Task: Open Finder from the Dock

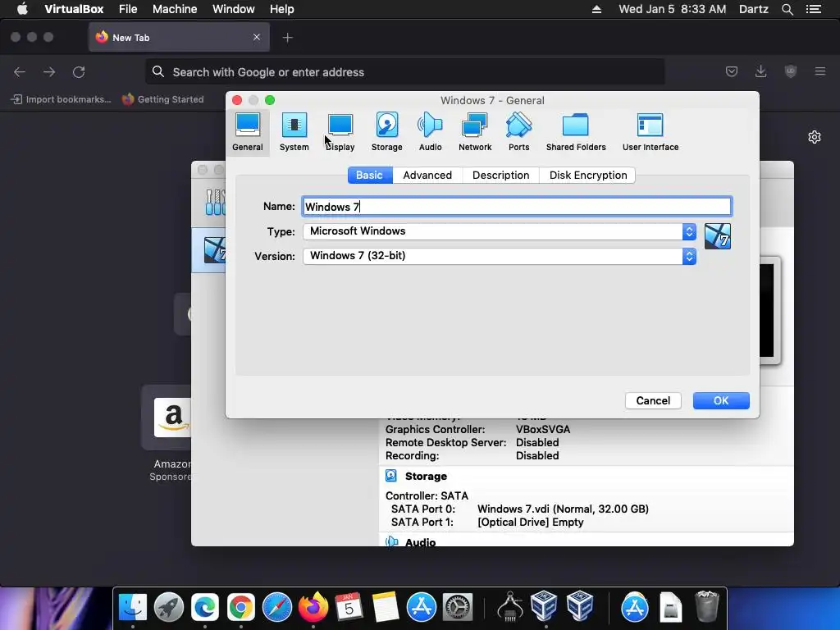Action: pos(133,607)
